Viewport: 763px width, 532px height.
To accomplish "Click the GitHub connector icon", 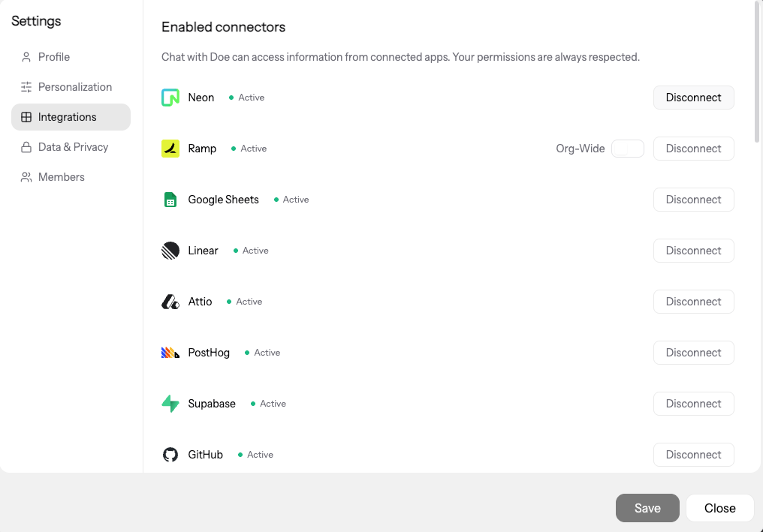I will [170, 454].
